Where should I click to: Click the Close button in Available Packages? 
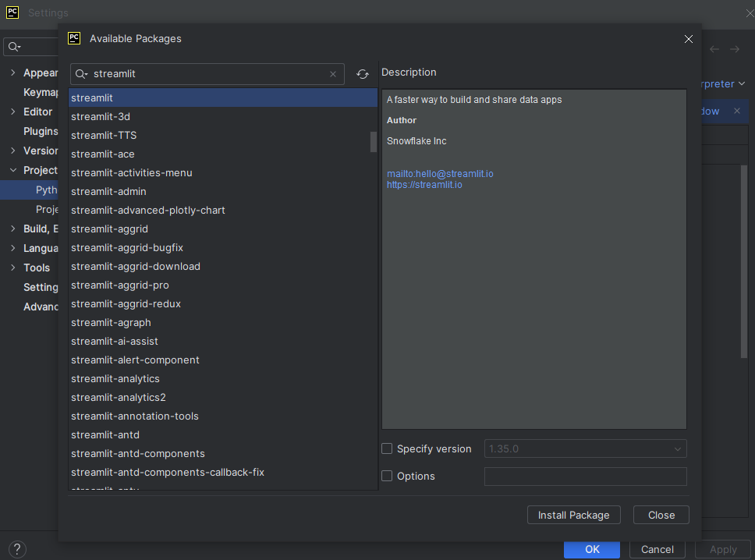[x=661, y=515]
